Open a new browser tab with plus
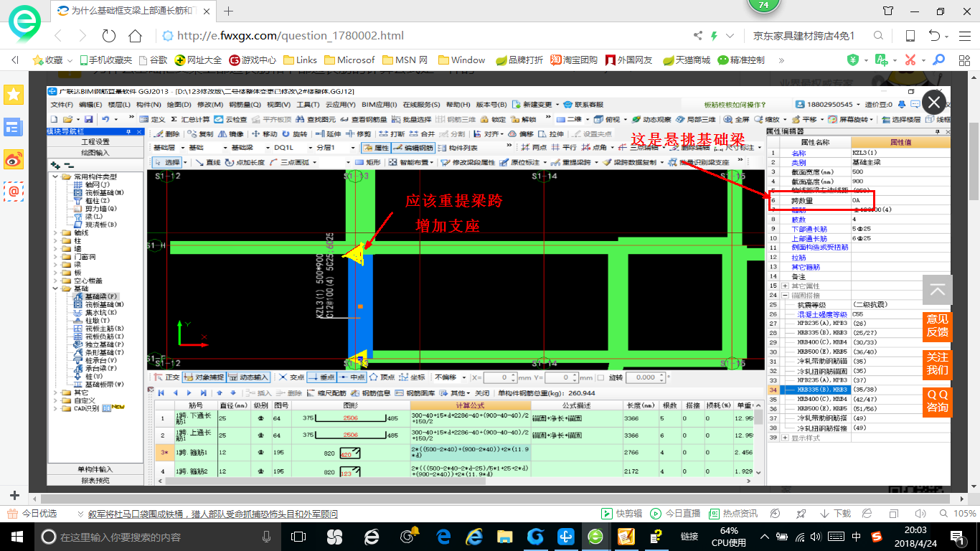This screenshot has width=980, height=551. coord(229,11)
